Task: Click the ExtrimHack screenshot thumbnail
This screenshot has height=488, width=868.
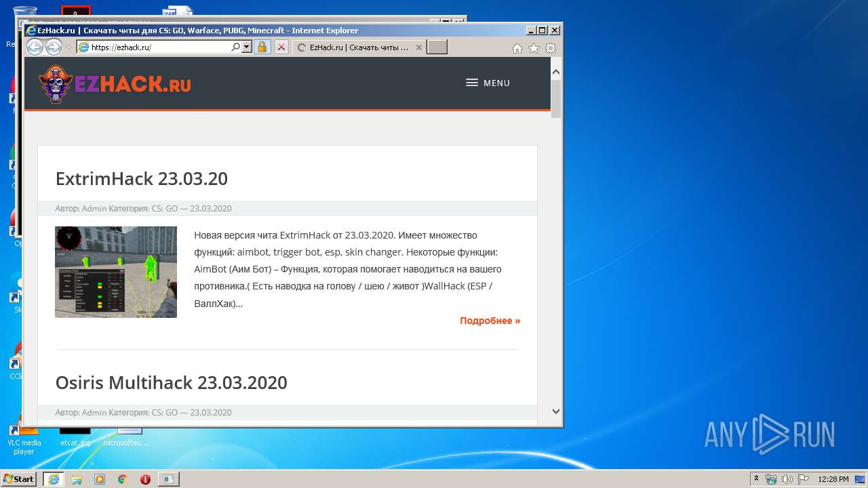Action: pos(116,272)
